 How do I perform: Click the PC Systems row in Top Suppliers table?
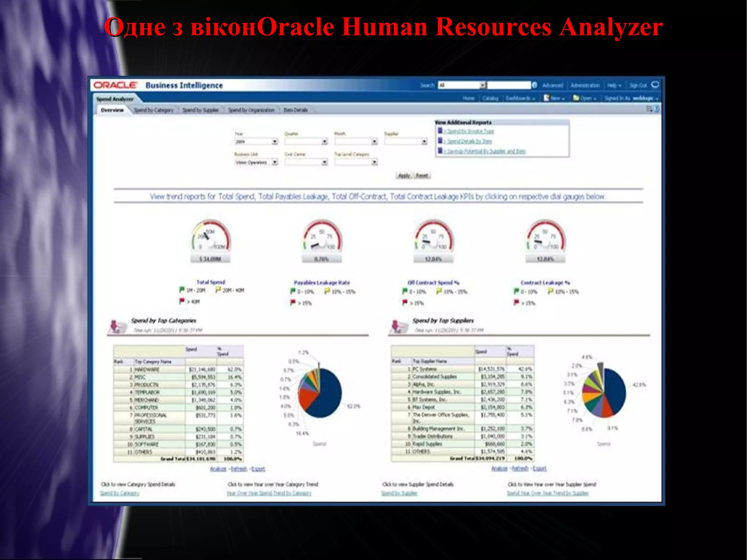click(462, 369)
